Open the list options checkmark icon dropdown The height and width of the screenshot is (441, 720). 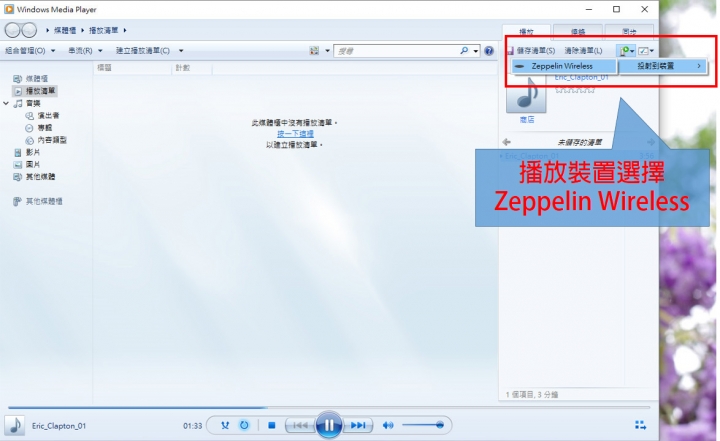point(646,51)
